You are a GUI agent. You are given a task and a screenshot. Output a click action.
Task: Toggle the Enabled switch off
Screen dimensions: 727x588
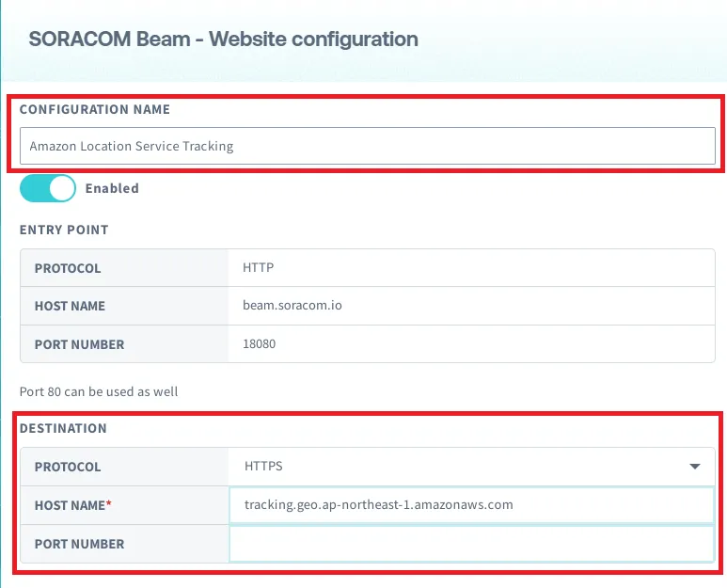pos(48,188)
